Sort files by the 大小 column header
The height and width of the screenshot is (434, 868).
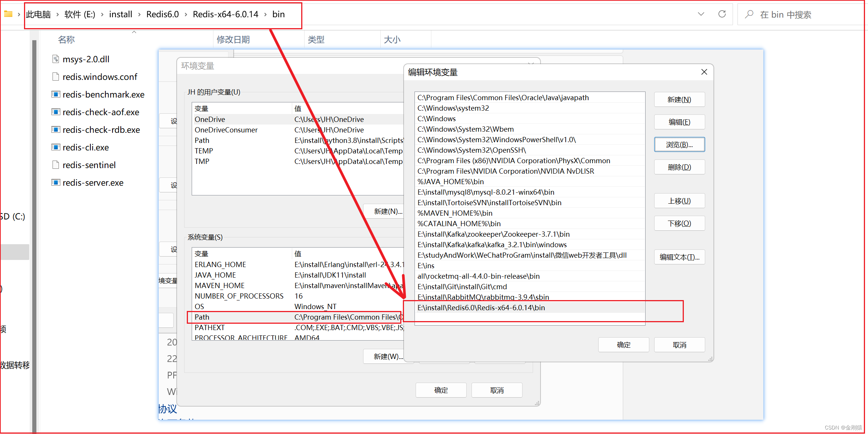(x=392, y=39)
